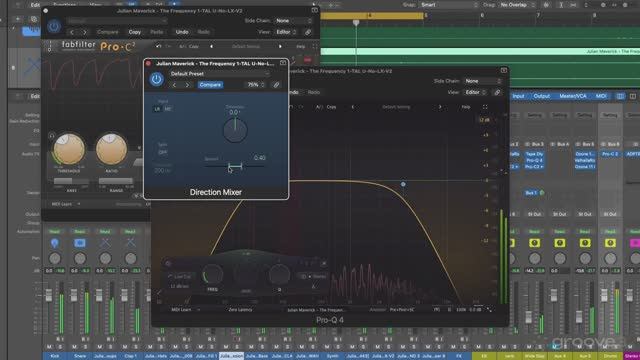Image resolution: width=640 pixels, height=360 pixels.
Task: Select the EQ band node on Pro-Q 4 curve
Action: pyautogui.click(x=403, y=184)
